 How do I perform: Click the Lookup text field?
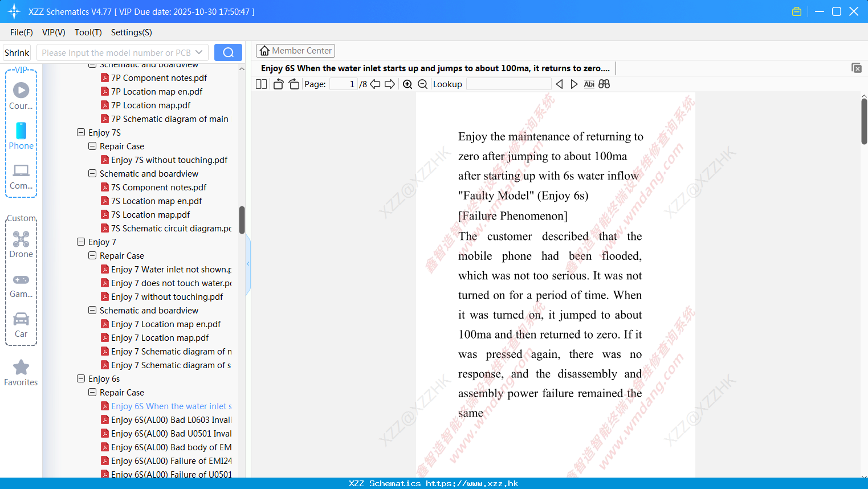click(508, 84)
